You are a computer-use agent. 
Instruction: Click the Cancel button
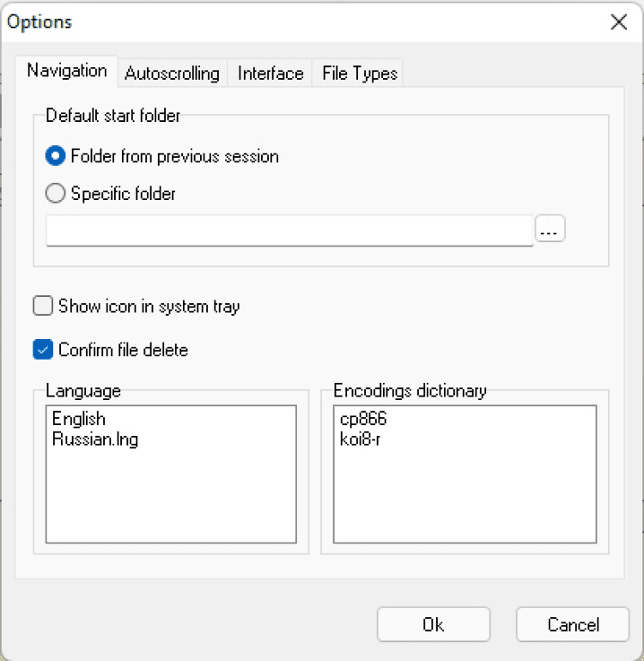click(574, 625)
